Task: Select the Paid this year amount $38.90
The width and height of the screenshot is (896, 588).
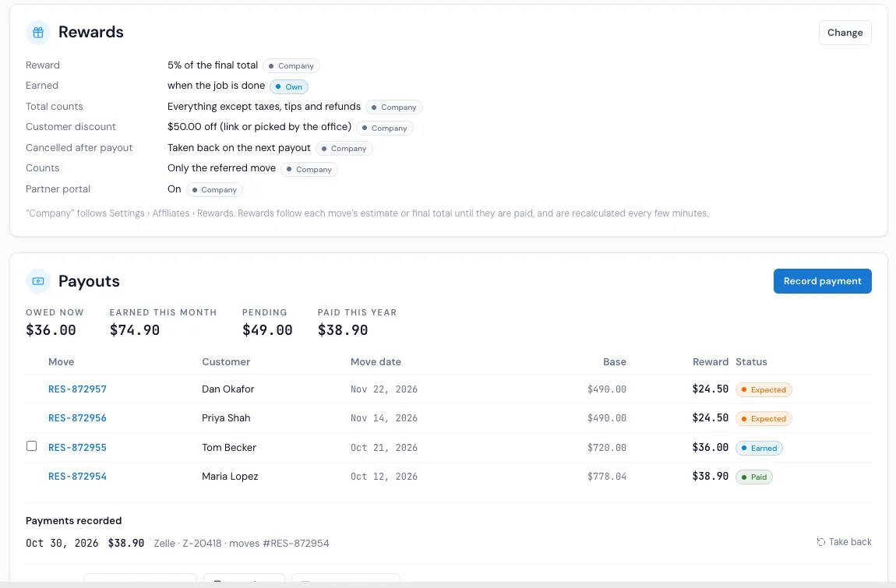Action: pos(343,330)
